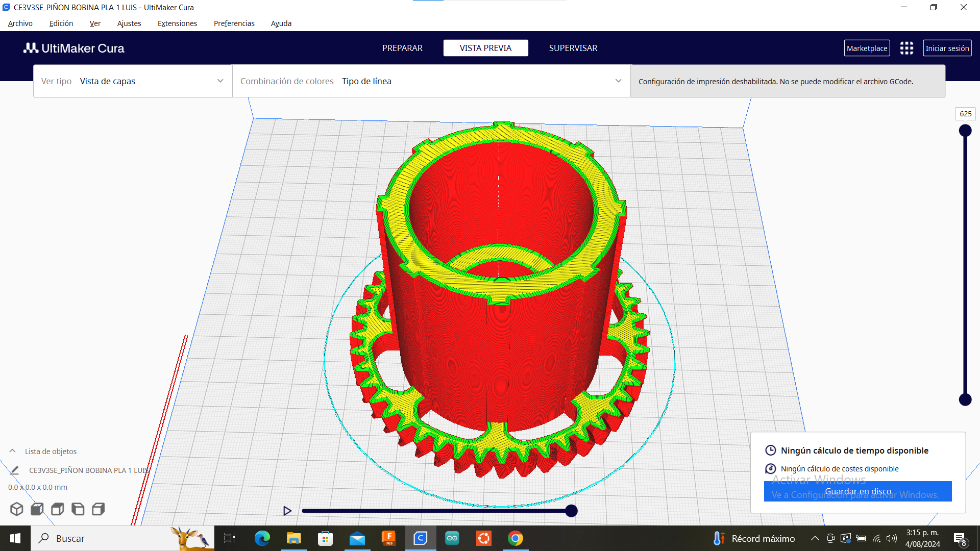Switch to Cura taskbar icon
The width and height of the screenshot is (980, 551).
coord(421,538)
